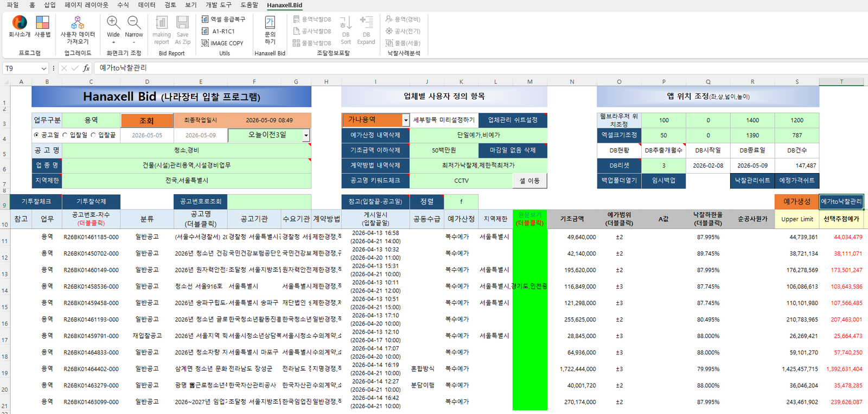Click the formula bar confirm check icon

click(x=75, y=68)
